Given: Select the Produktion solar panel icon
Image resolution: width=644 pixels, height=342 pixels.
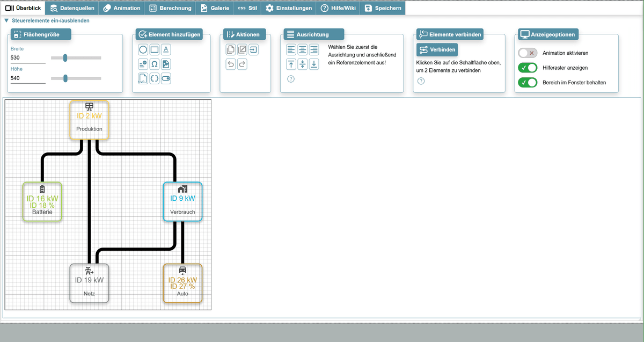Looking at the screenshot, I should coord(89,106).
